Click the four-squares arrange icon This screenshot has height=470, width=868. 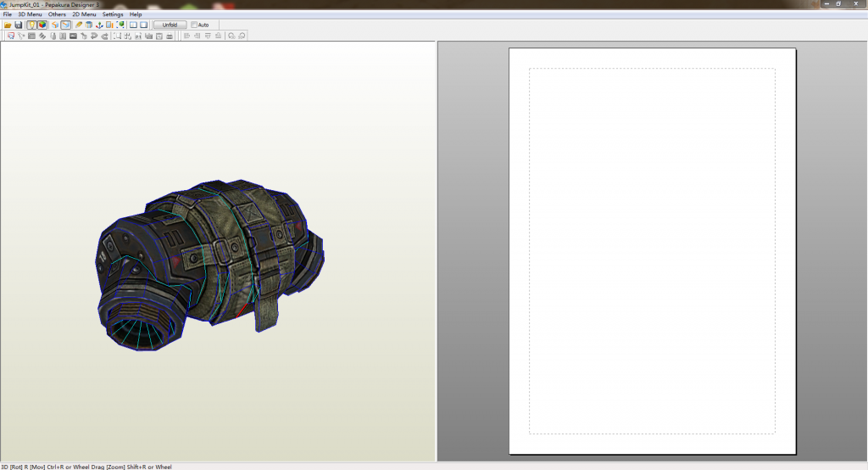point(128,36)
